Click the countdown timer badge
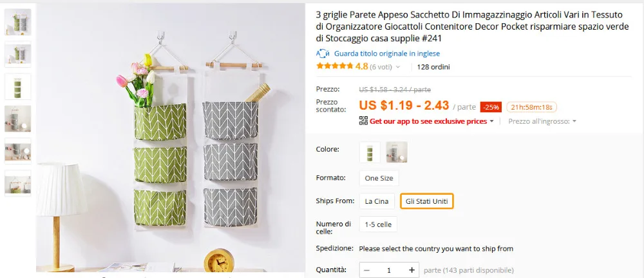This screenshot has height=278, width=644. (531, 107)
